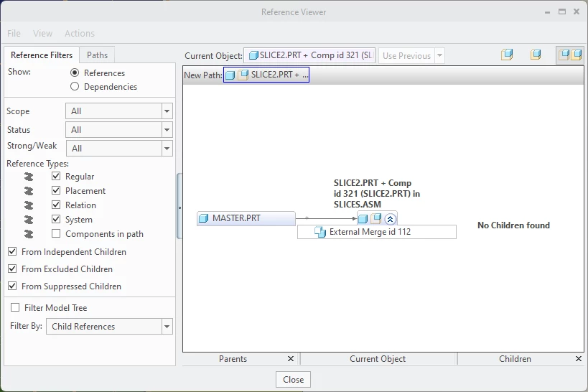Collapse the current object node with chevron

(390, 219)
